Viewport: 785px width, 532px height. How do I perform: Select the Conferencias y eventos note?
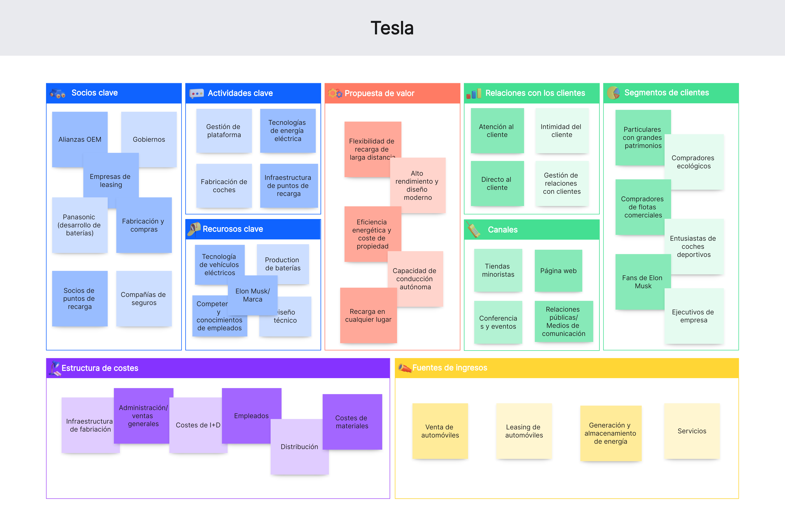click(x=498, y=322)
